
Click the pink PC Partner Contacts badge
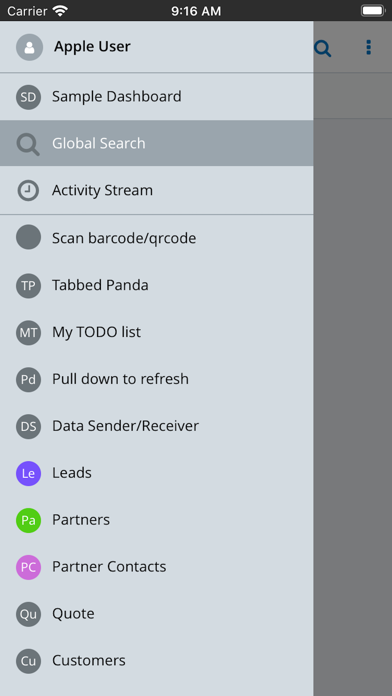[28, 567]
